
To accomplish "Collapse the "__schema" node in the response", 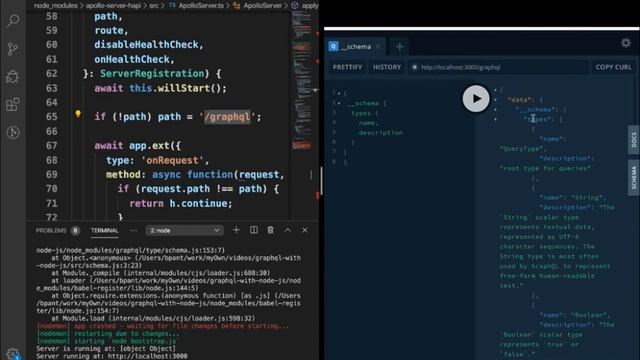I will coord(496,109).
